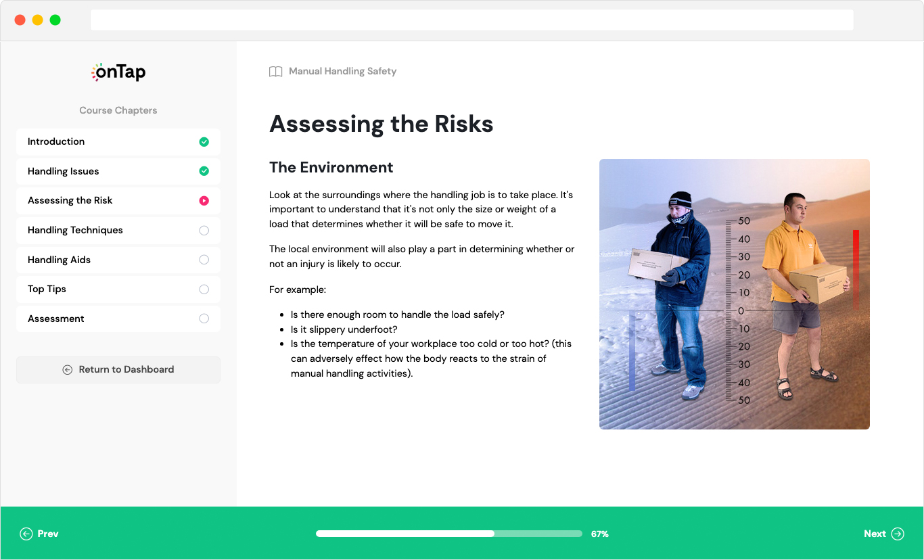Image resolution: width=924 pixels, height=560 pixels.
Task: Click the pink play indicator on Assessing the Risk
Action: pos(204,201)
